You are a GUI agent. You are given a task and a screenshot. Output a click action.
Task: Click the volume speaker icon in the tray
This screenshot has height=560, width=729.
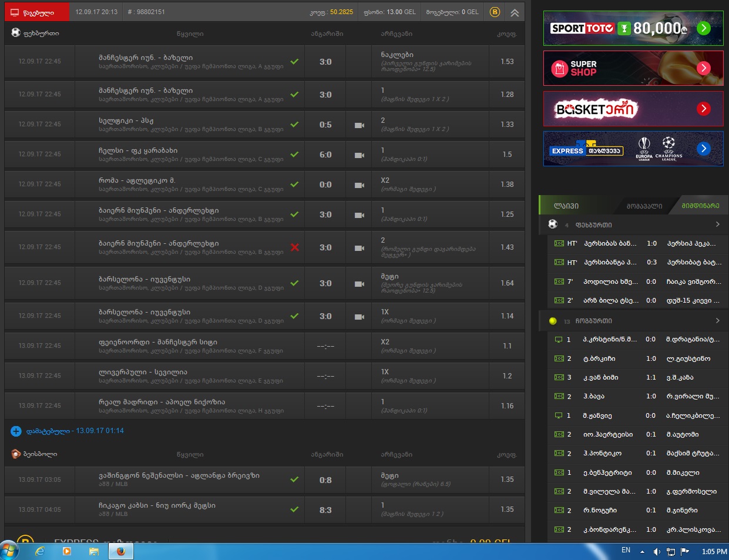pyautogui.click(x=657, y=552)
